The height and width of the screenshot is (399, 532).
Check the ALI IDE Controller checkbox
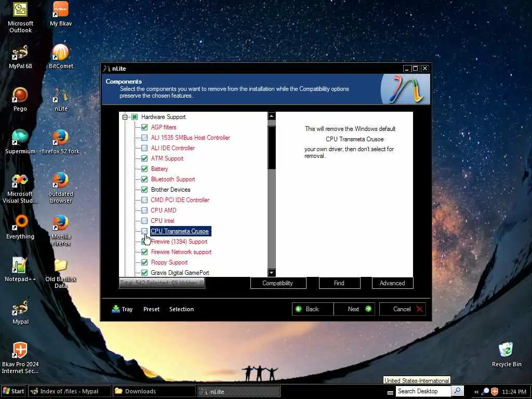pyautogui.click(x=144, y=148)
